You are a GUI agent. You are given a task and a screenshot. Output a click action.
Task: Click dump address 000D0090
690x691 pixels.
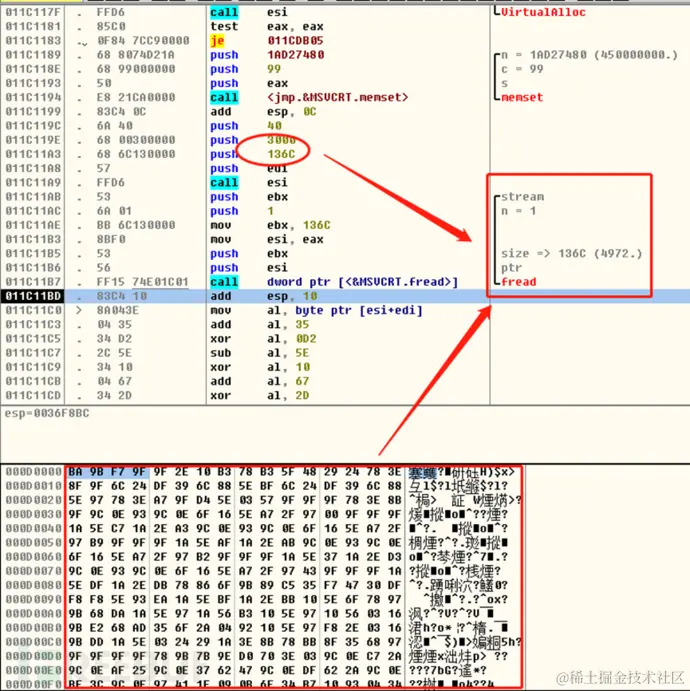pos(33,599)
